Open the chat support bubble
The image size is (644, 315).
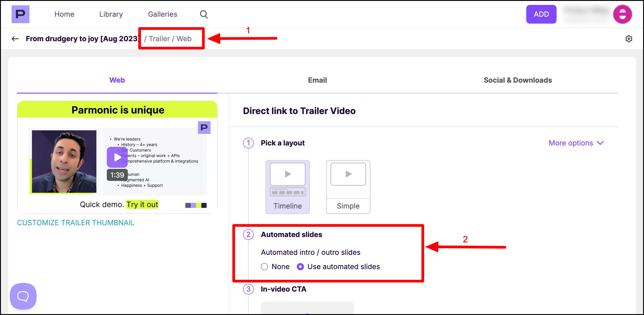(x=23, y=296)
